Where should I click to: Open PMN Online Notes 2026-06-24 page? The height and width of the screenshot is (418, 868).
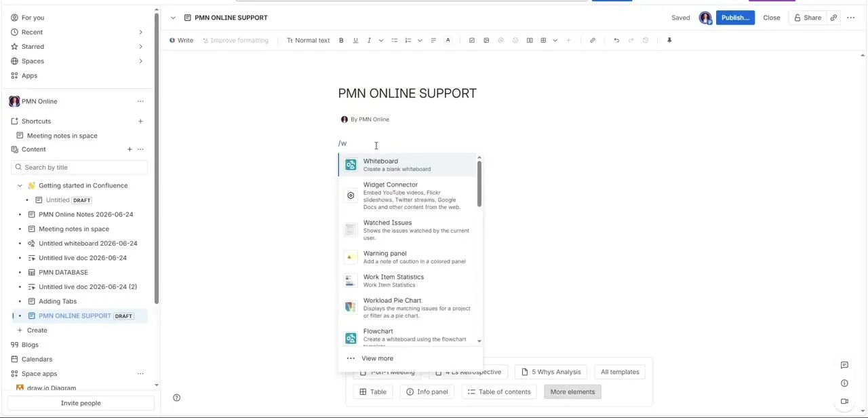[x=85, y=214]
